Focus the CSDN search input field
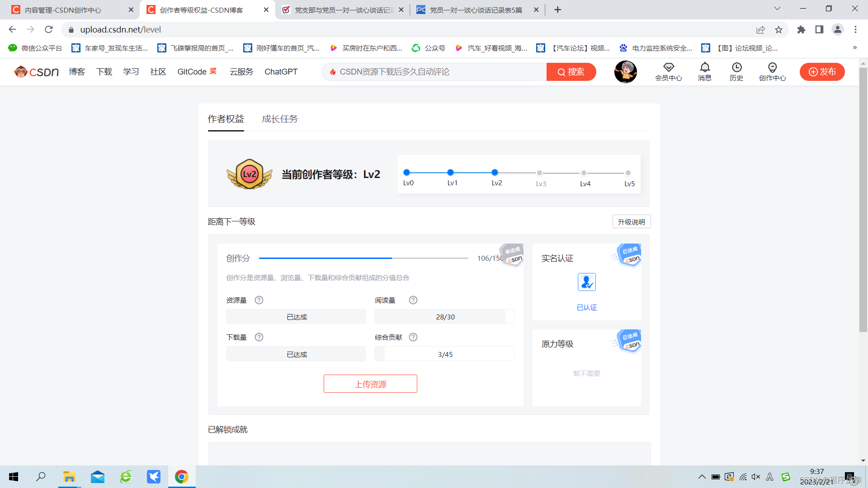Image resolution: width=868 pixels, height=488 pixels. click(x=434, y=72)
